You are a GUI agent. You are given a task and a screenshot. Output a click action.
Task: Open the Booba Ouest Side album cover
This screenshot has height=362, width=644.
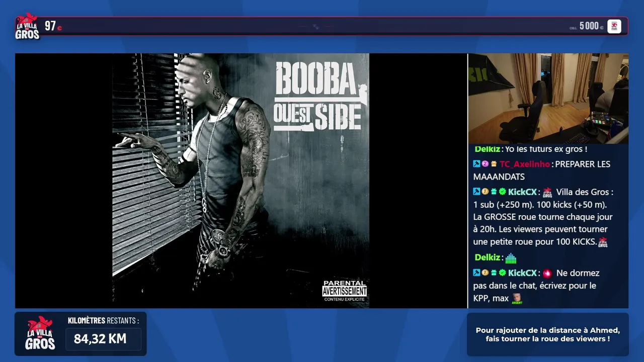coord(240,180)
